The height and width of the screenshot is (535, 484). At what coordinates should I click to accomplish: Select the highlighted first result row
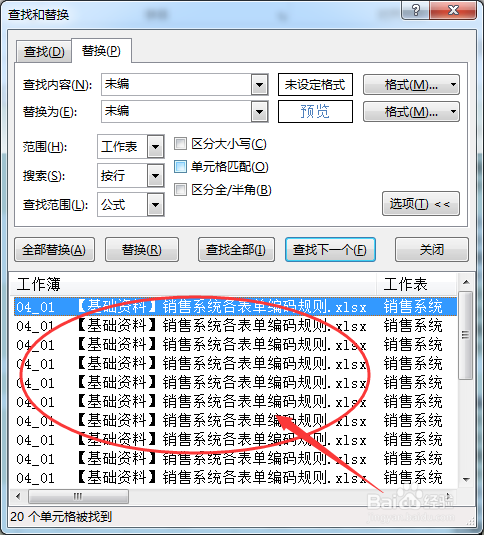[235, 307]
